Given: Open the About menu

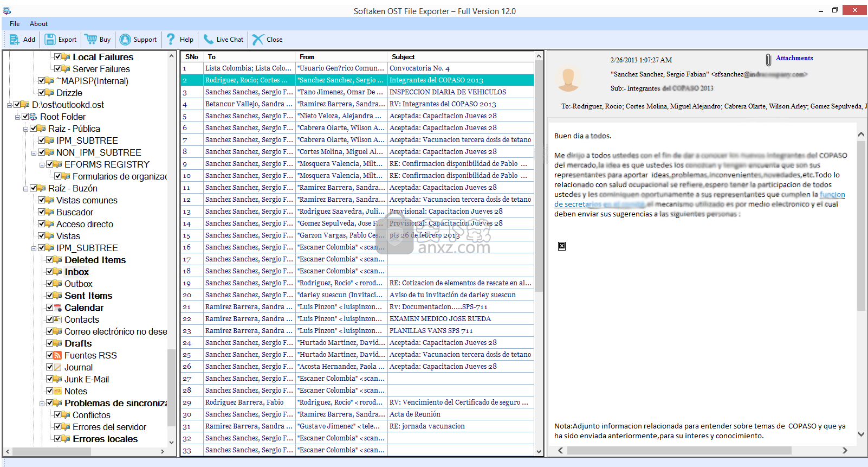Looking at the screenshot, I should click(38, 24).
